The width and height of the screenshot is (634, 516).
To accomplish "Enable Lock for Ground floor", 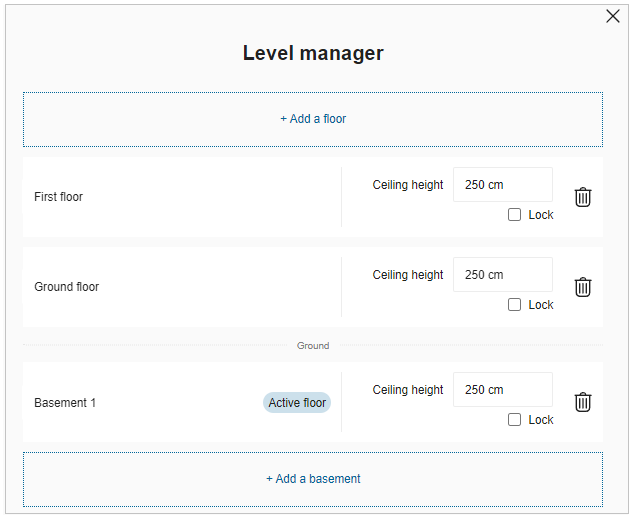I will [514, 305].
